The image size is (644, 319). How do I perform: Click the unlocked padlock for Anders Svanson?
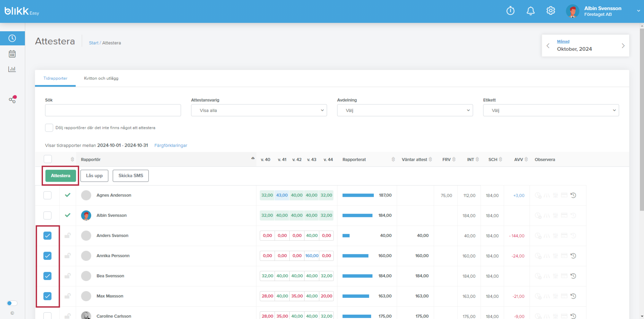68,235
